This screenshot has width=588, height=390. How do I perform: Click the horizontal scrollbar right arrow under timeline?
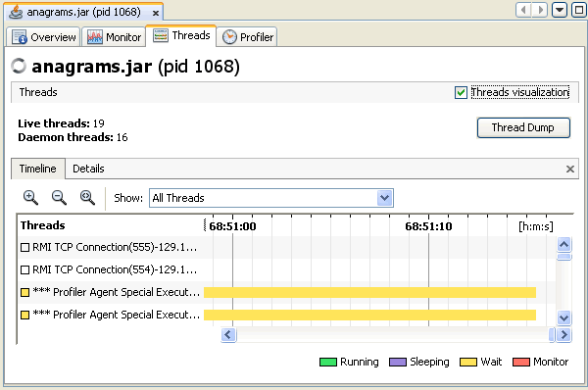pyautogui.click(x=563, y=334)
